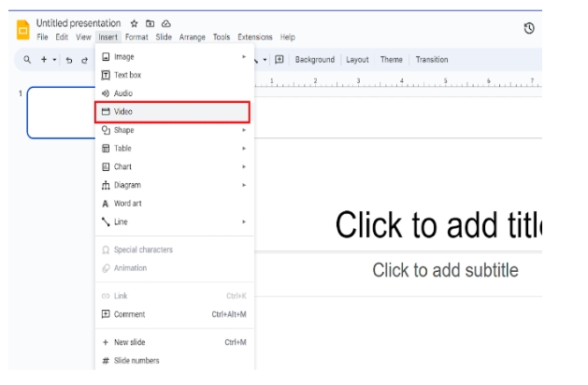Viewport: 588px width, 385px height.
Task: Click the add comment toolbar icon
Action: point(279,59)
